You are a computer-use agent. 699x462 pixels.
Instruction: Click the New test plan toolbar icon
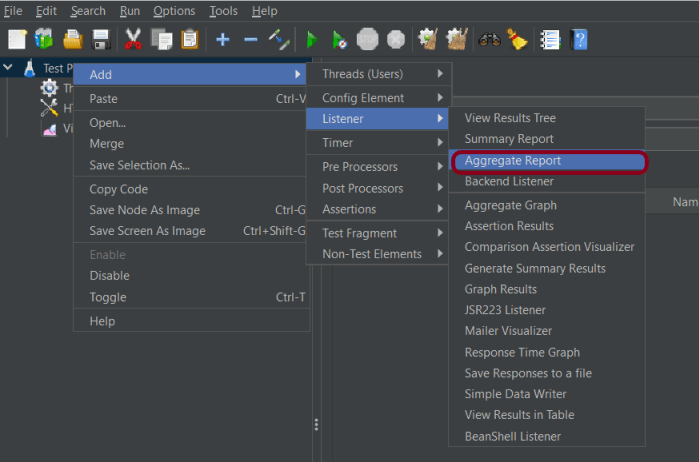(x=17, y=40)
